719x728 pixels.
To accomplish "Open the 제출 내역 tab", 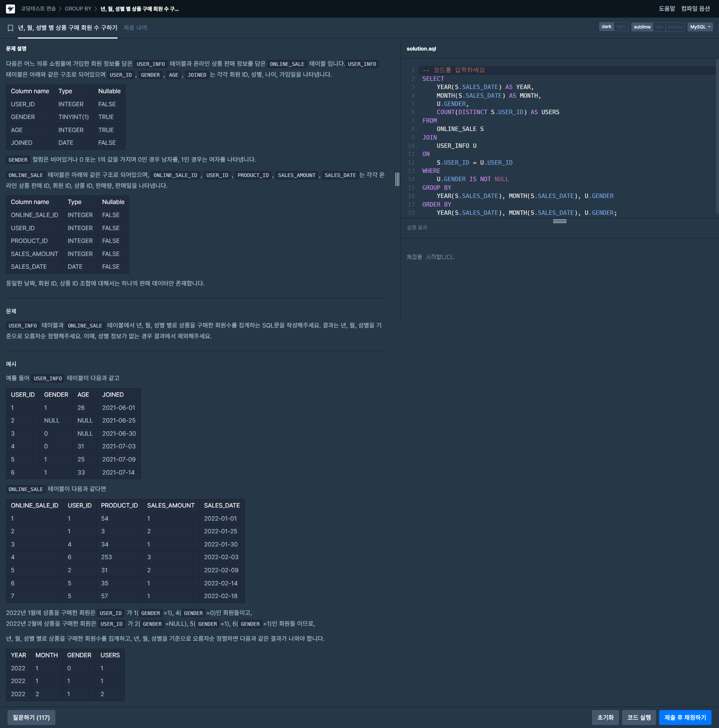I will tap(135, 28).
